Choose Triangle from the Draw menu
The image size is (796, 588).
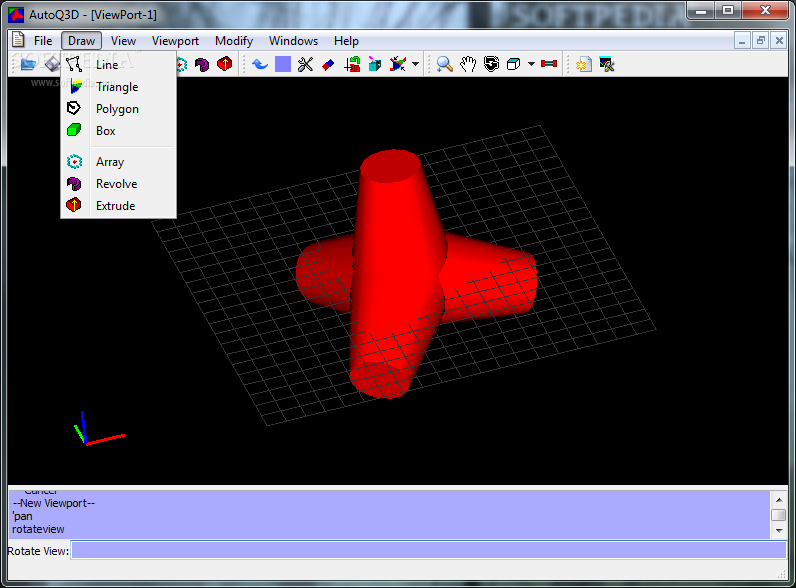(119, 87)
